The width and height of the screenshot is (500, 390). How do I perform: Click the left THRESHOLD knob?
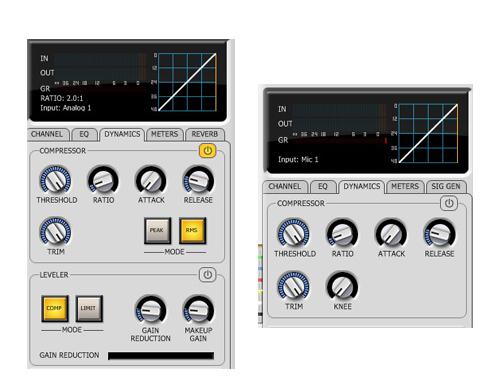pyautogui.click(x=55, y=180)
